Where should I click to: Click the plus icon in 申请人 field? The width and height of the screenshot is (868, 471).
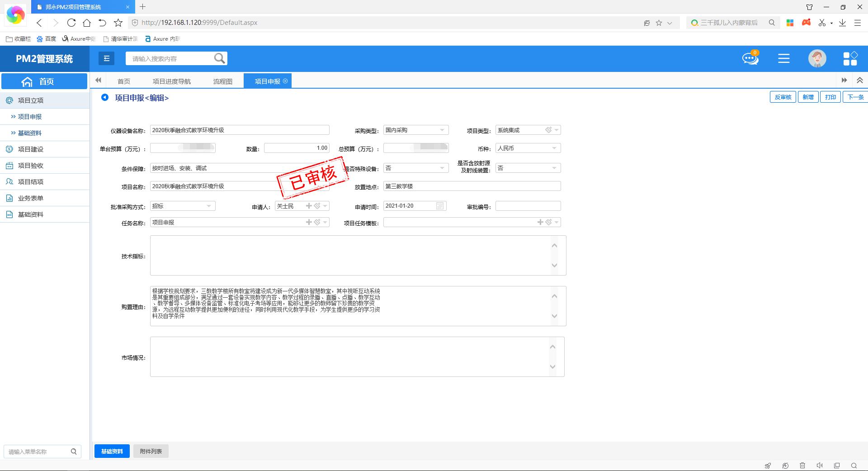(x=309, y=206)
